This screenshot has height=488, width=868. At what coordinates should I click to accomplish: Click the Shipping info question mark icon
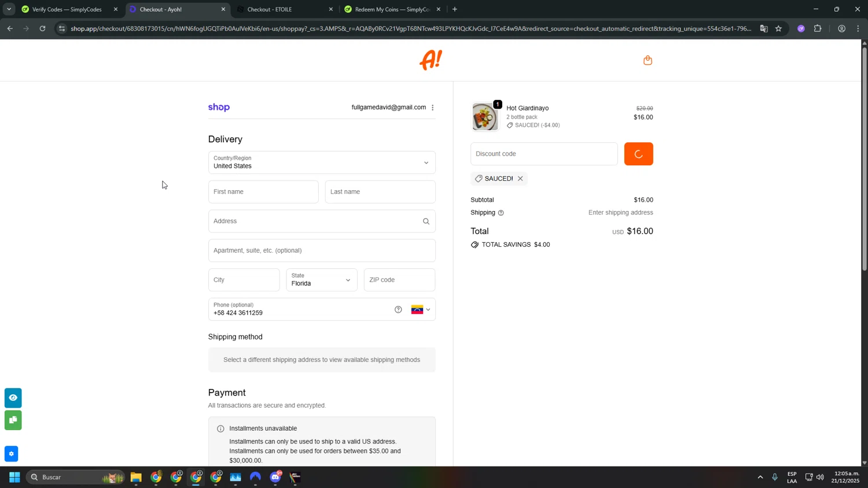click(501, 213)
